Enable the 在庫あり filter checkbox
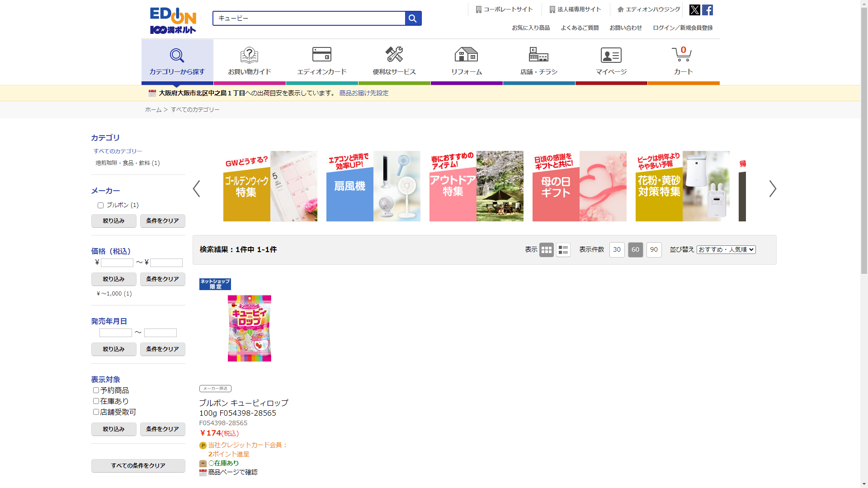Image resolution: width=868 pixels, height=488 pixels. 96,401
